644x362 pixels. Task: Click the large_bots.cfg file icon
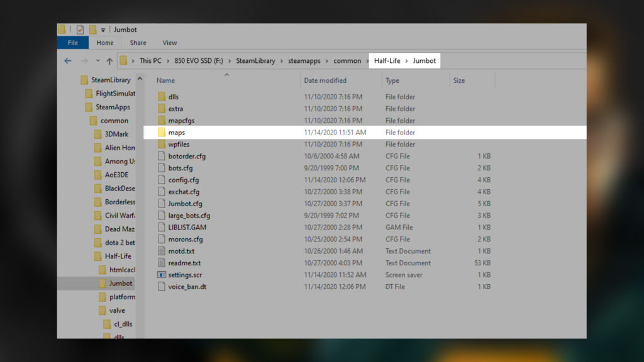[x=162, y=216]
